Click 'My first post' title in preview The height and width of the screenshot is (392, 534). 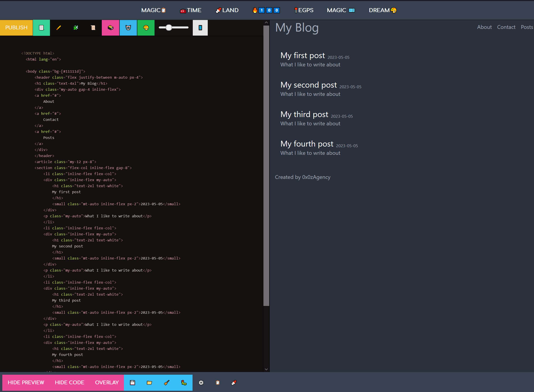pyautogui.click(x=303, y=55)
